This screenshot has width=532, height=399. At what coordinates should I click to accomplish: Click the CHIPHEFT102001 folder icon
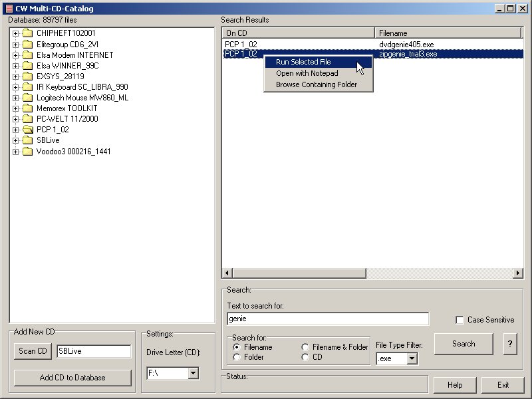[27, 33]
